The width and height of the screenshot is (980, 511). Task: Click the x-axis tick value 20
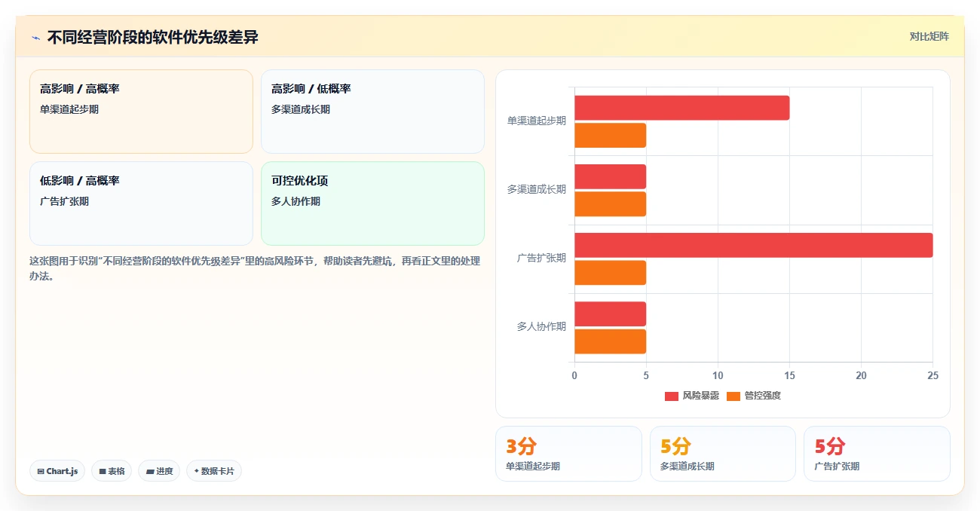(x=861, y=375)
